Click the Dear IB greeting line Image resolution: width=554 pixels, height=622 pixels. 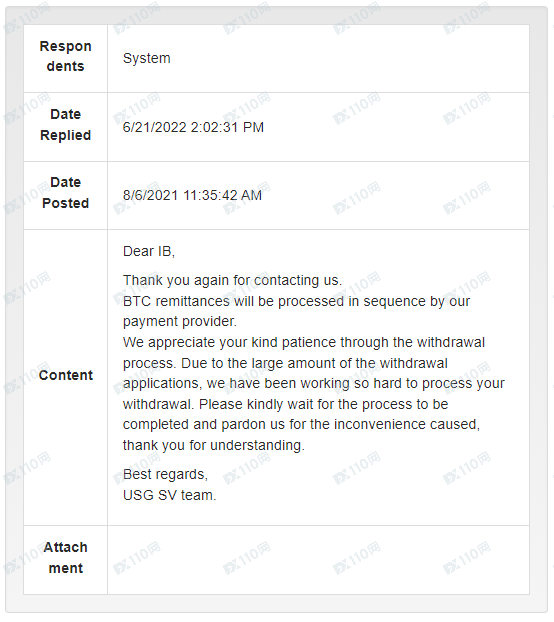pyautogui.click(x=149, y=251)
